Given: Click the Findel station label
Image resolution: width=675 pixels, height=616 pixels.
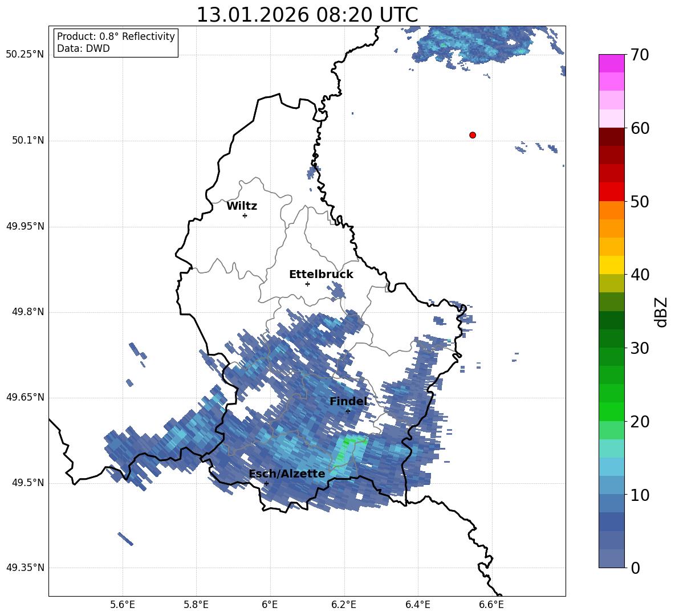Looking at the screenshot, I should 348,401.
